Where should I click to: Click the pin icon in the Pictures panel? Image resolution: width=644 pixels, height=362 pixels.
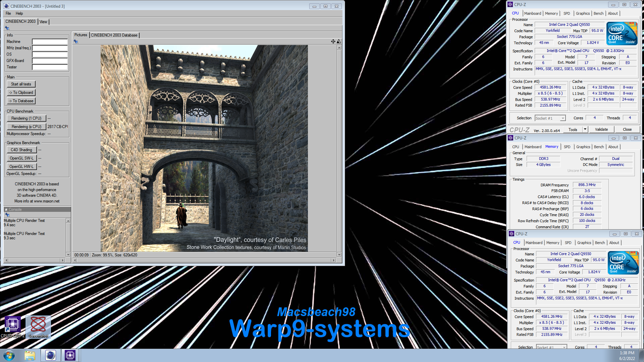point(76,42)
